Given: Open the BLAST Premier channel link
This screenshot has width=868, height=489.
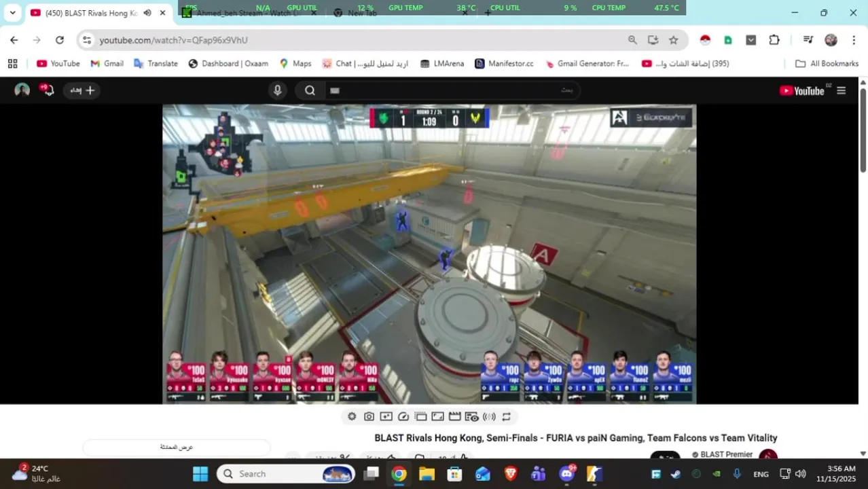Looking at the screenshot, I should point(726,454).
